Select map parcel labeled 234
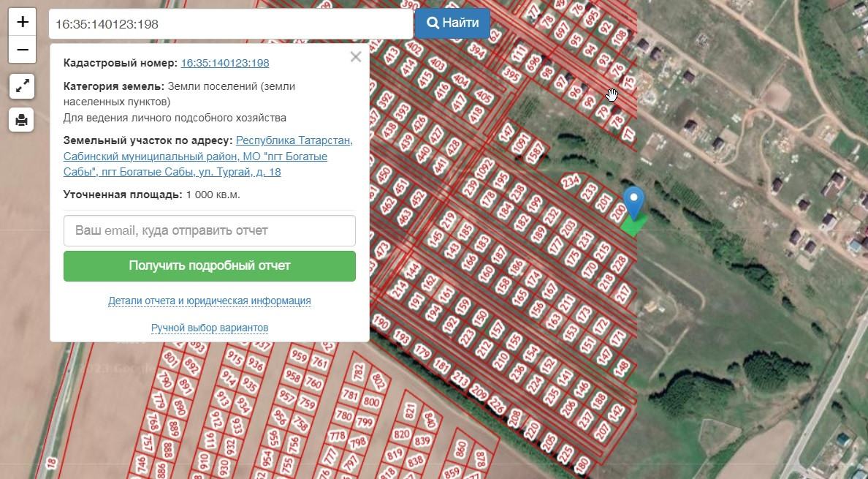The image size is (868, 479). tap(571, 181)
